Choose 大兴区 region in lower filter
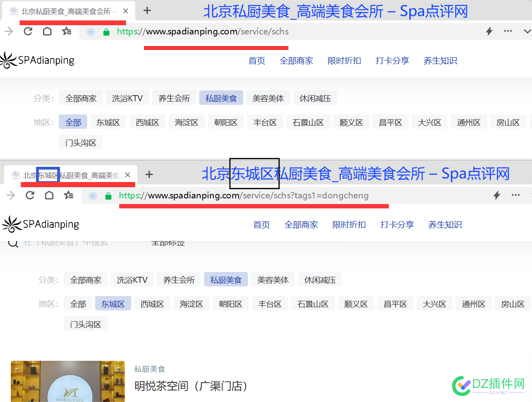This screenshot has width=532, height=402. 434,304
